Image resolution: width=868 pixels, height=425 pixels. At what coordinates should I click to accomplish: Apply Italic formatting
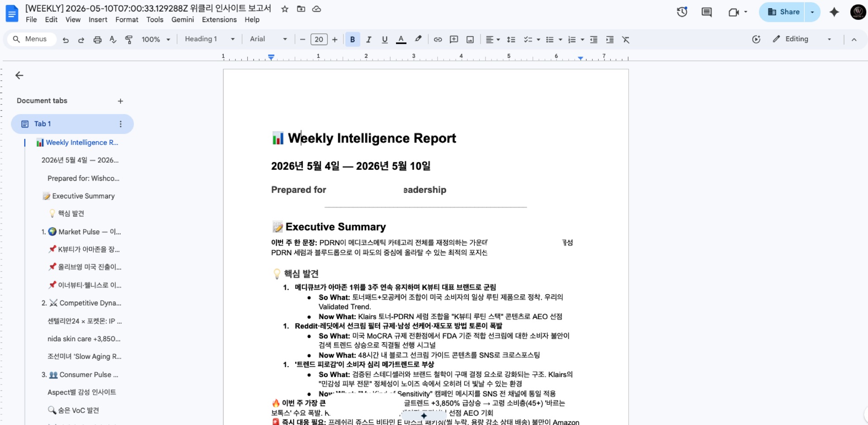point(368,39)
